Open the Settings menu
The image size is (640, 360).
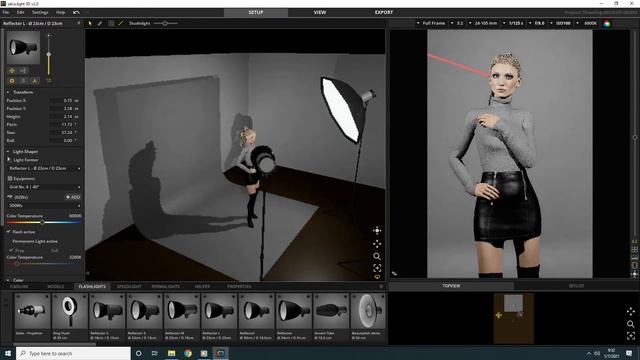tap(40, 13)
